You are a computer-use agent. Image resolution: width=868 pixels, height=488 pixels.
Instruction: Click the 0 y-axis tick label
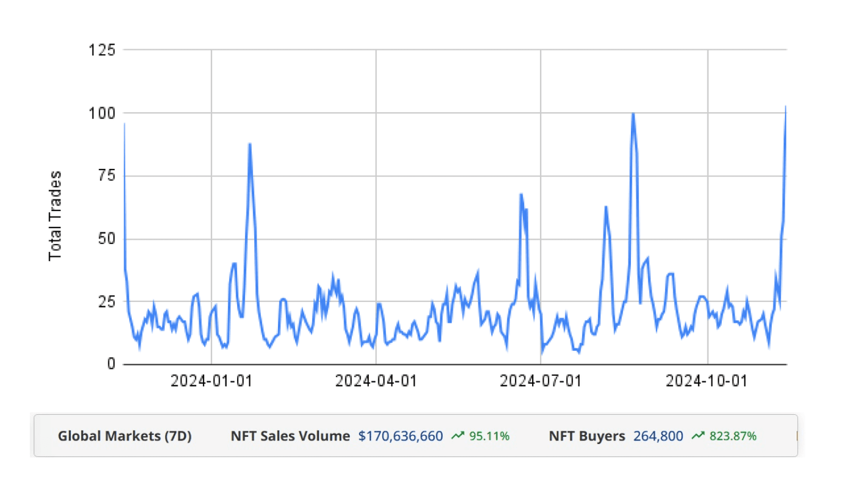click(x=111, y=364)
